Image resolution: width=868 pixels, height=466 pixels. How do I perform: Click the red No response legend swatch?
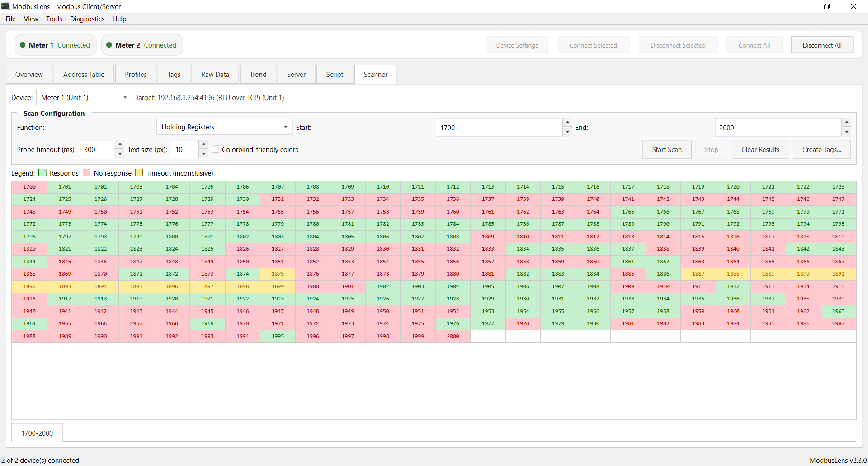pos(87,173)
